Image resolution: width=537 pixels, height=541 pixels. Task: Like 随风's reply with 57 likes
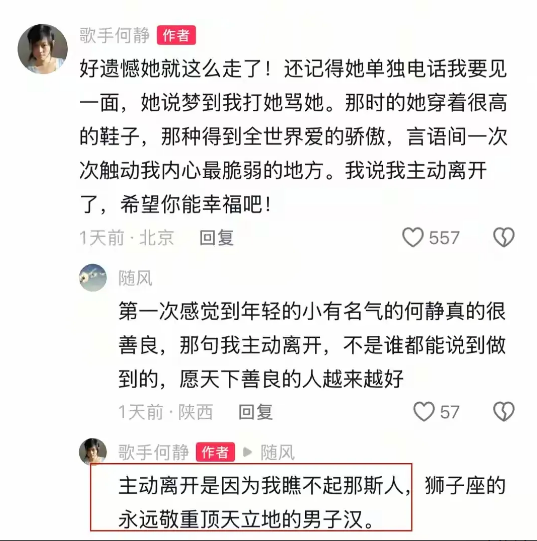point(424,412)
